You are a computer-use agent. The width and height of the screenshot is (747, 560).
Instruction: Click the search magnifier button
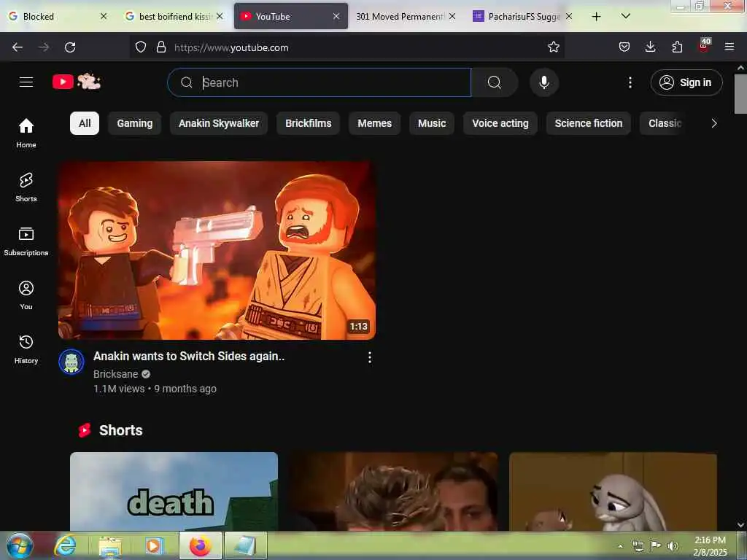coord(495,82)
